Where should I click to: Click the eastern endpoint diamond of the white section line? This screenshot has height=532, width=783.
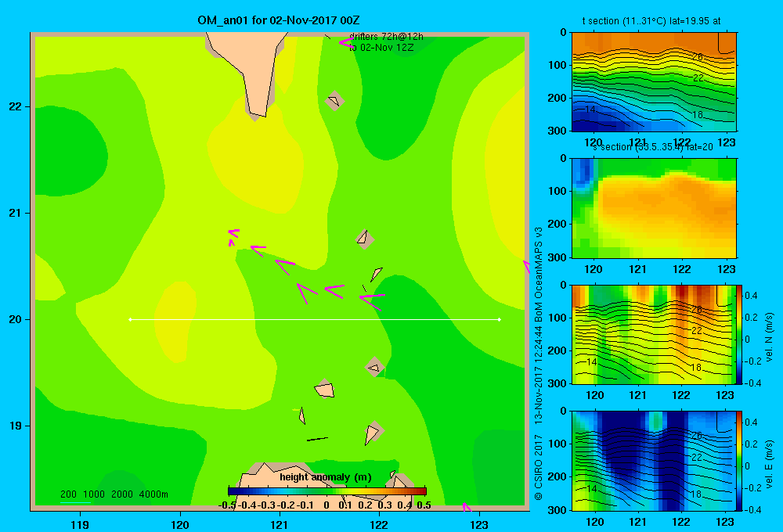point(500,319)
